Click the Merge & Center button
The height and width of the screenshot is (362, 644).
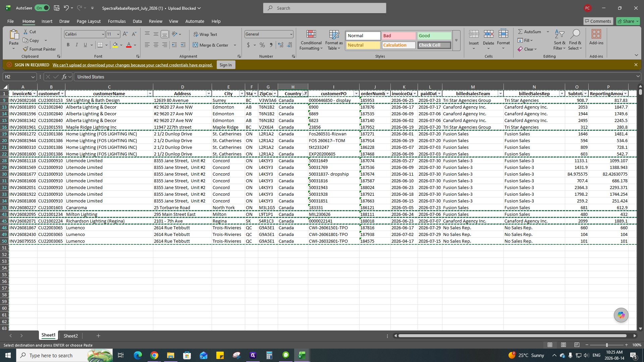tap(211, 45)
